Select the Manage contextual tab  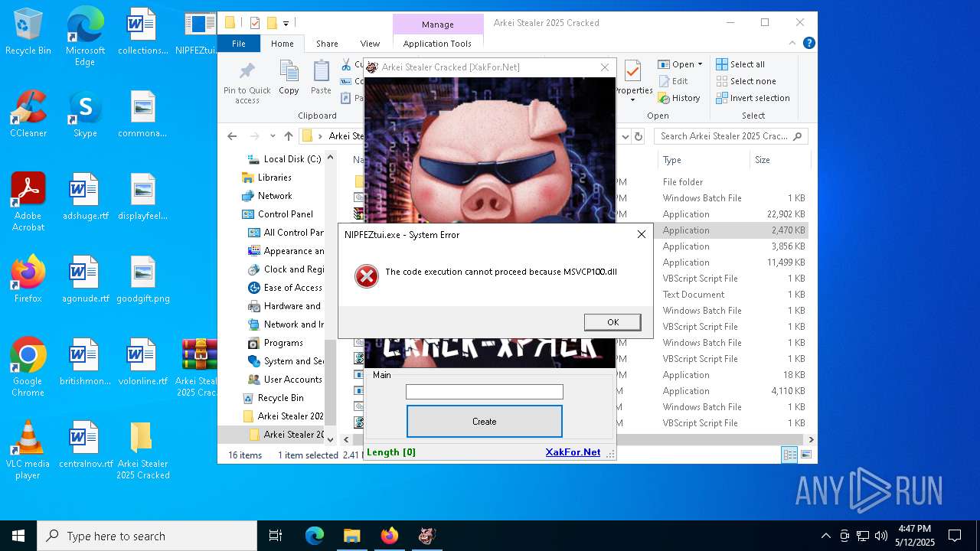point(438,24)
